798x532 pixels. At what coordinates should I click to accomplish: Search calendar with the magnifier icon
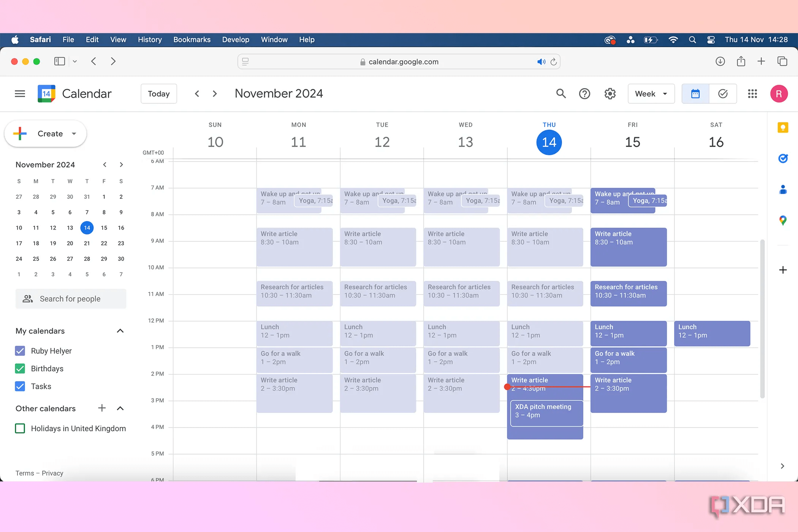561,93
